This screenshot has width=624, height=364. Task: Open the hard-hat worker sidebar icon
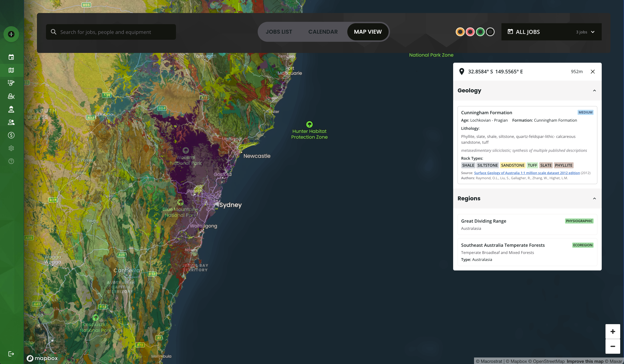pos(11,109)
